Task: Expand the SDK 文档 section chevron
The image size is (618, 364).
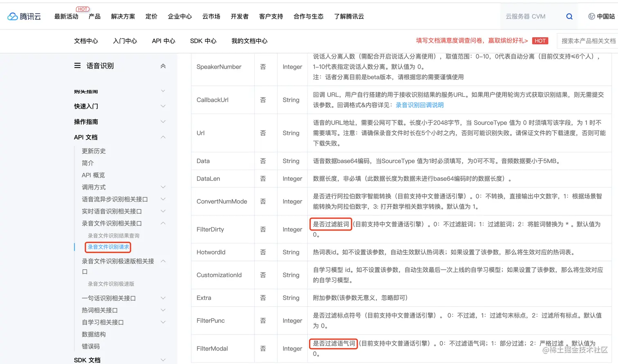Action: coord(163,360)
